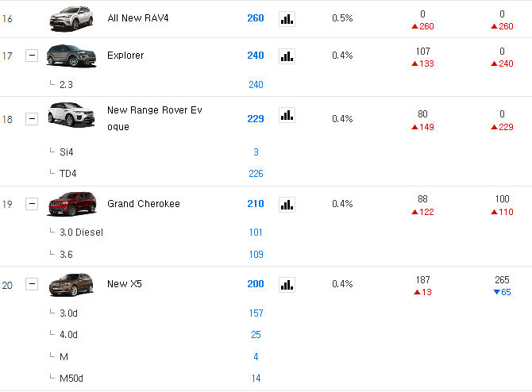Screen dimensions: 532x392
Task: Collapse the Grand Cherokee trim rows
Action: (x=32, y=204)
